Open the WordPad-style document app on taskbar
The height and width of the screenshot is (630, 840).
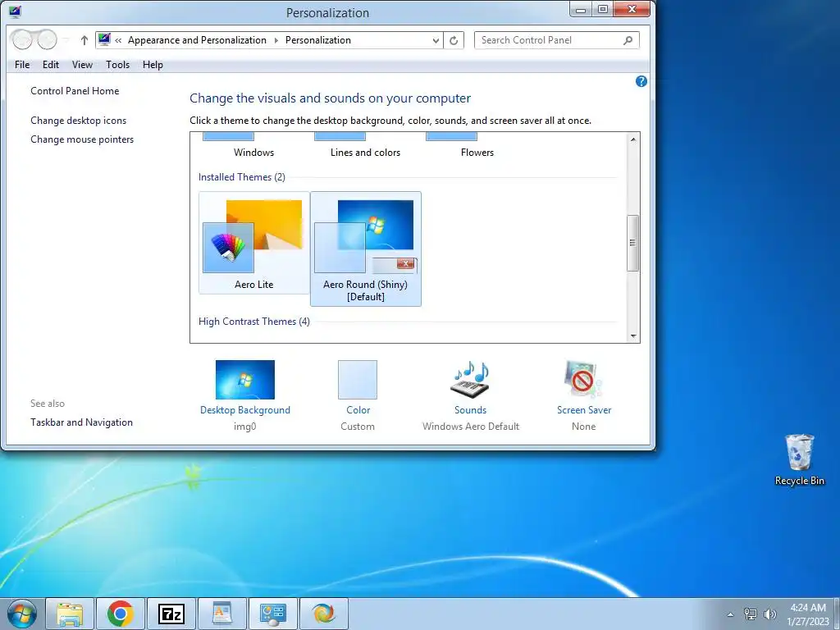(x=221, y=614)
